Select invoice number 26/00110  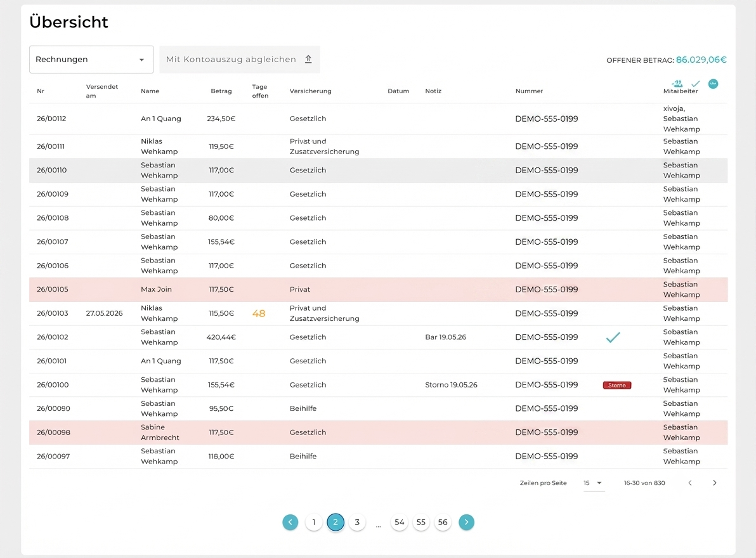tap(51, 170)
